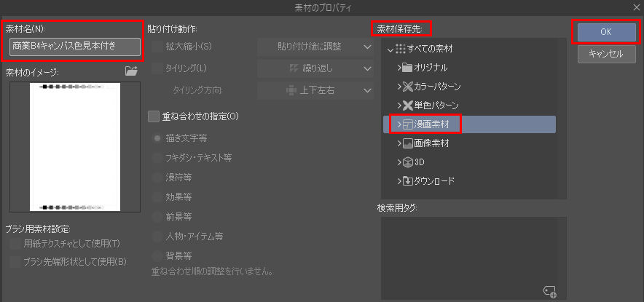Select the 描き文字等 radio button
This screenshot has width=644, height=302.
[157, 138]
